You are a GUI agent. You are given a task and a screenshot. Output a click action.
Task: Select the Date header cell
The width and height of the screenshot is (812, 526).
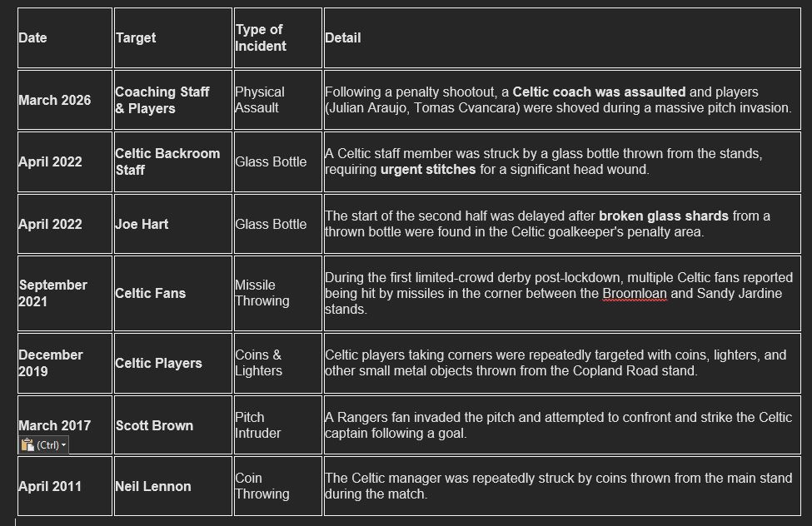click(65, 37)
